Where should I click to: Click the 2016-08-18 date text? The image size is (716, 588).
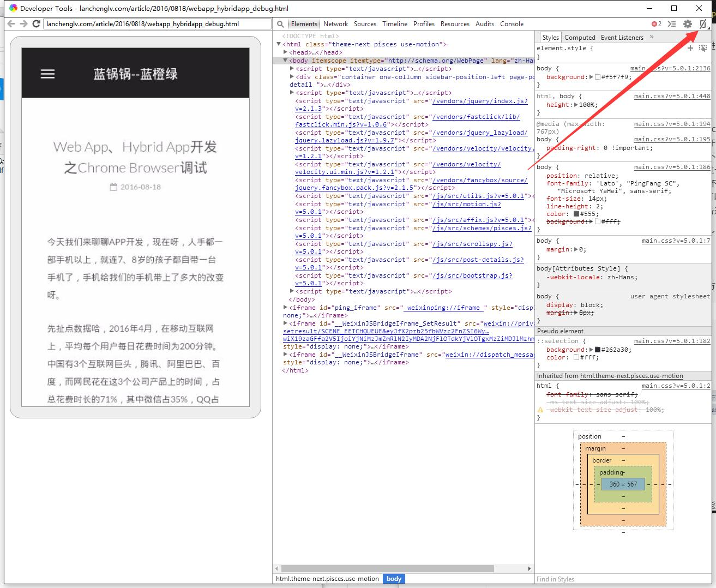(x=141, y=187)
